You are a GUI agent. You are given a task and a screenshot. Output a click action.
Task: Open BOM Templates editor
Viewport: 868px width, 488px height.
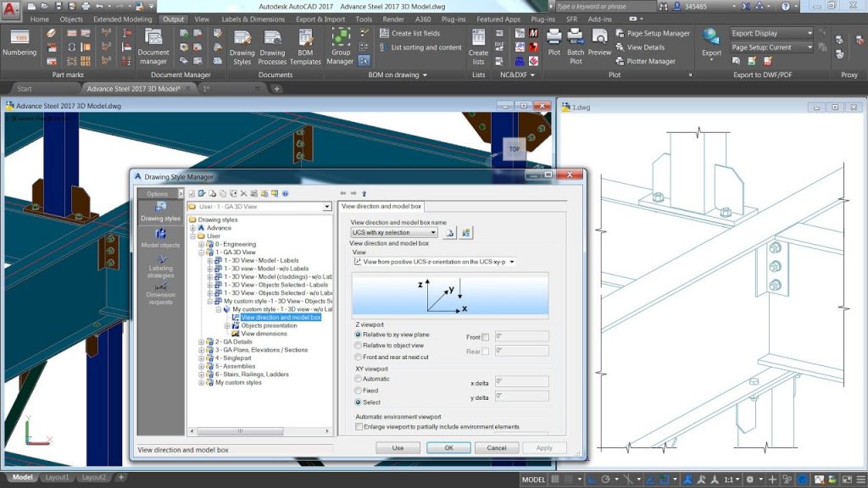(305, 47)
